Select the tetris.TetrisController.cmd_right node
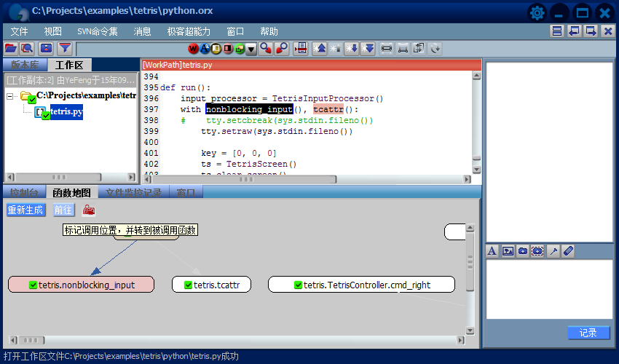The width and height of the screenshot is (619, 364). pyautogui.click(x=362, y=285)
